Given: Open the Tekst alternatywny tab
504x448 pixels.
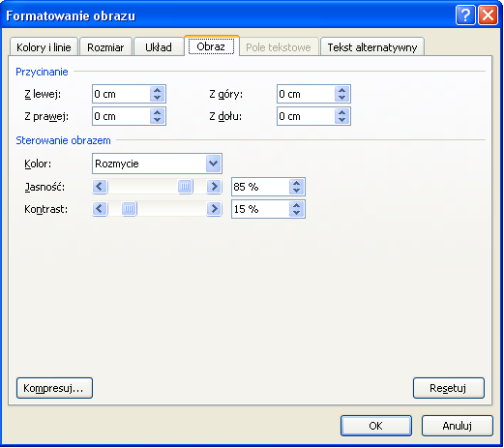Looking at the screenshot, I should (x=372, y=47).
